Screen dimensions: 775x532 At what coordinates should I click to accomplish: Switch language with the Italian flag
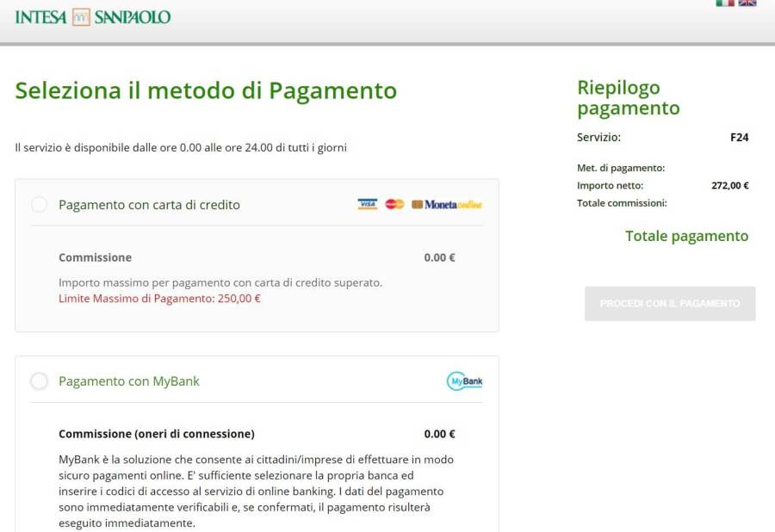[x=725, y=3]
